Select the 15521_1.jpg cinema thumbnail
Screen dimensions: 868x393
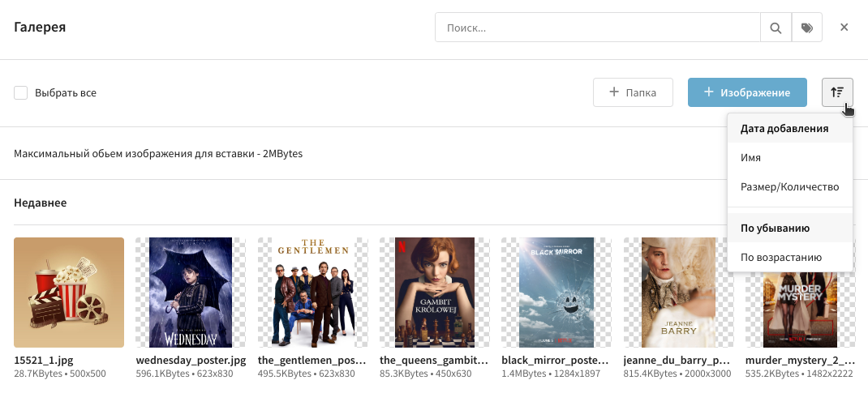[69, 293]
